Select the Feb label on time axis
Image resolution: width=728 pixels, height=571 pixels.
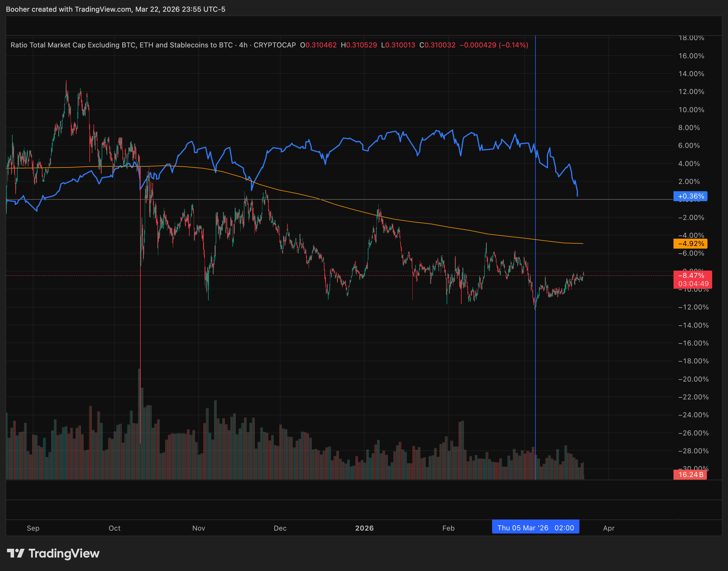point(448,528)
